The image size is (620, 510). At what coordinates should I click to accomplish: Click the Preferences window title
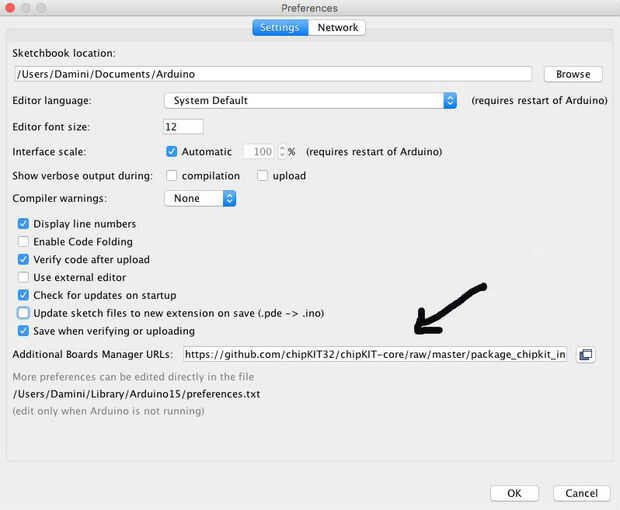(x=310, y=8)
